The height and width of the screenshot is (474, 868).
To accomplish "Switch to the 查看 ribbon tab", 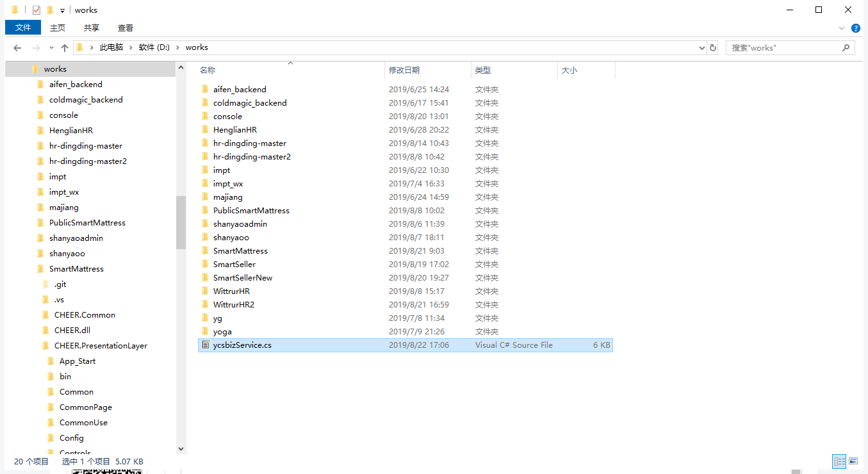I will click(x=125, y=28).
